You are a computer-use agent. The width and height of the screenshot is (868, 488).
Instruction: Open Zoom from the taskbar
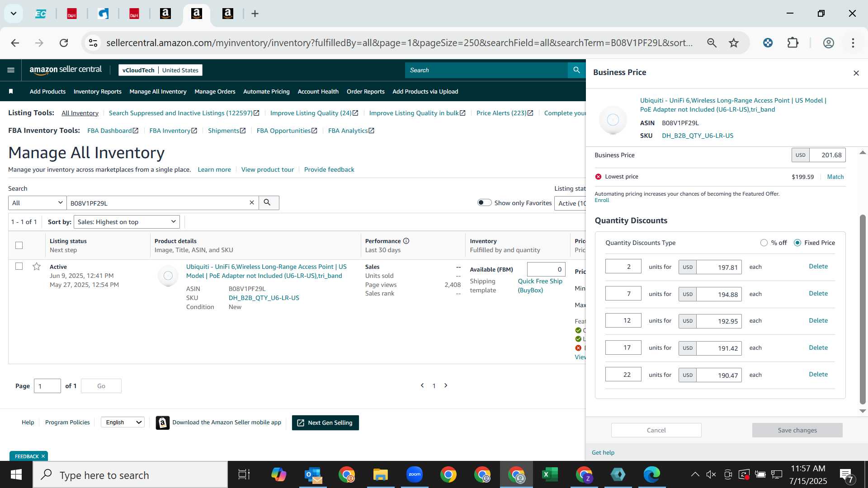(x=414, y=474)
